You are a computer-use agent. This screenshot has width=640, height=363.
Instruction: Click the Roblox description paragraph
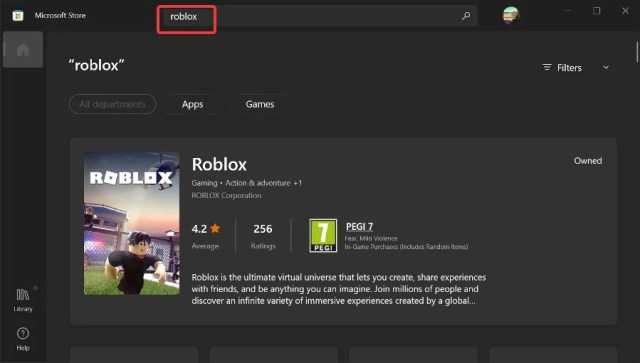coord(339,289)
